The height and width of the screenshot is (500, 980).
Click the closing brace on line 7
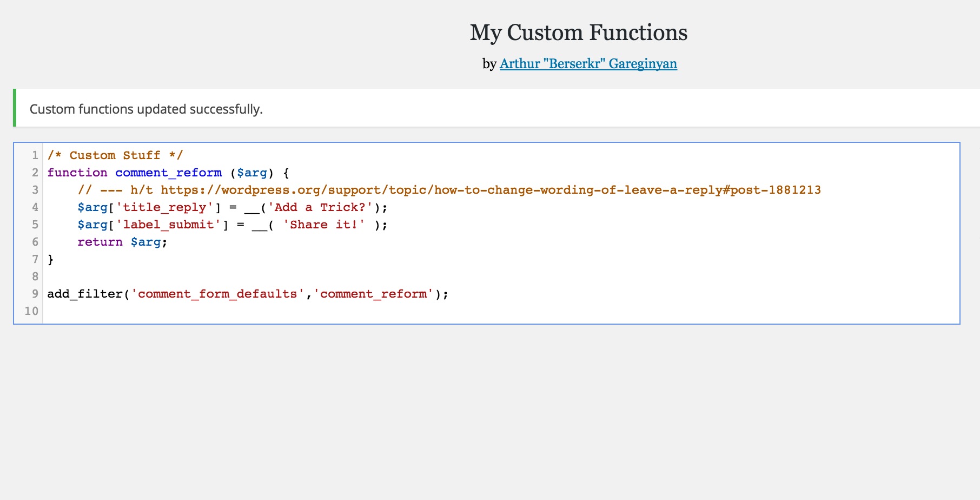point(51,259)
